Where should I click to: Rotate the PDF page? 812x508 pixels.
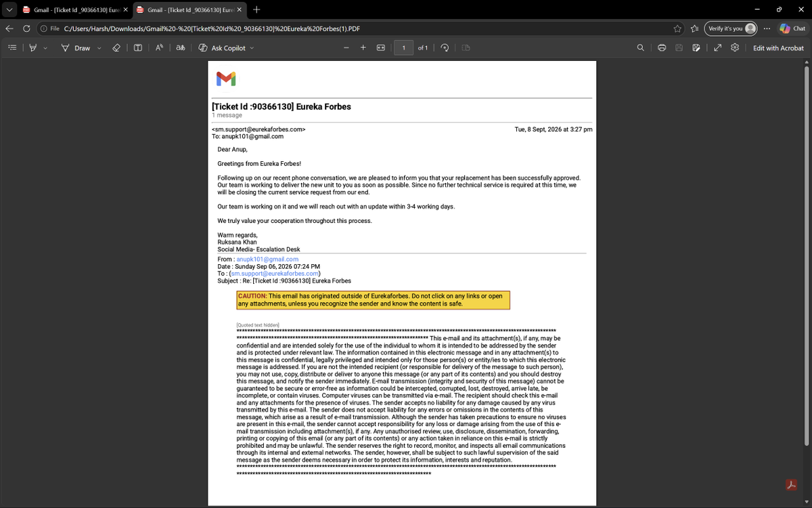pyautogui.click(x=445, y=48)
